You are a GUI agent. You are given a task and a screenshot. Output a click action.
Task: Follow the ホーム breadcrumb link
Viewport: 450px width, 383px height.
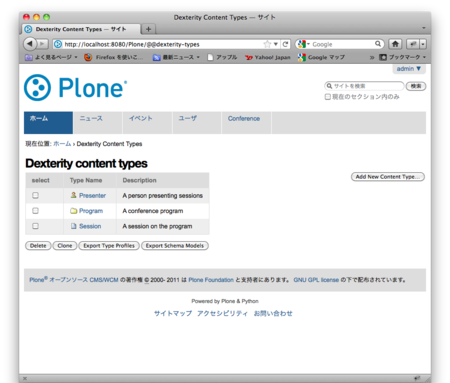[x=62, y=144]
